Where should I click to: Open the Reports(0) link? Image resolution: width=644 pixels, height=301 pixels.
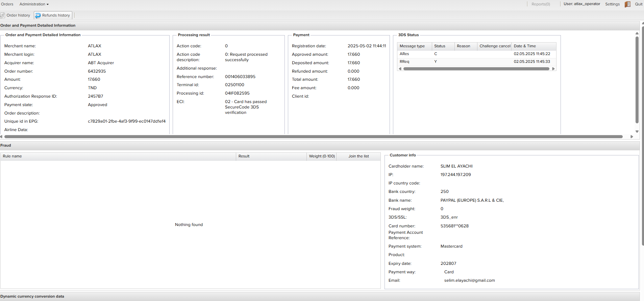(541, 4)
